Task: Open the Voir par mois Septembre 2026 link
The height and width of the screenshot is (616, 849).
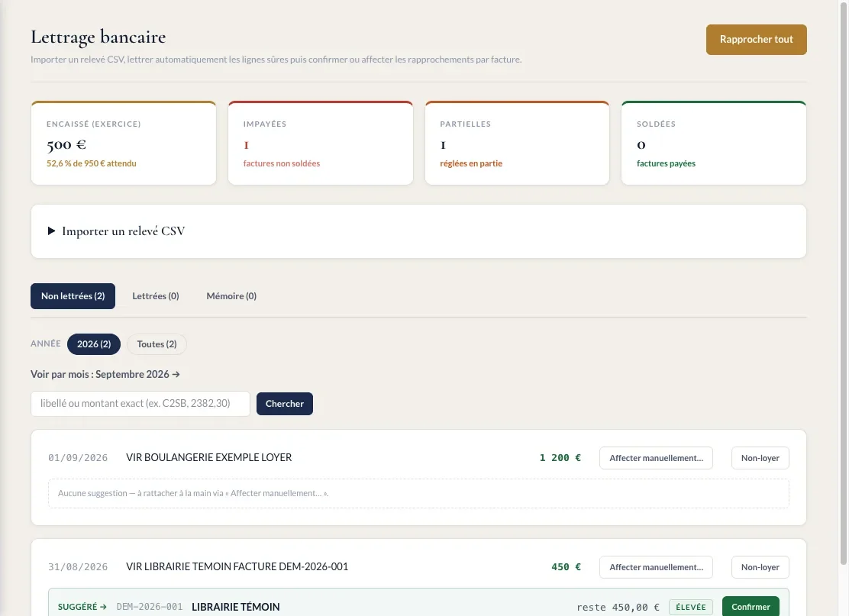Action: tap(105, 374)
